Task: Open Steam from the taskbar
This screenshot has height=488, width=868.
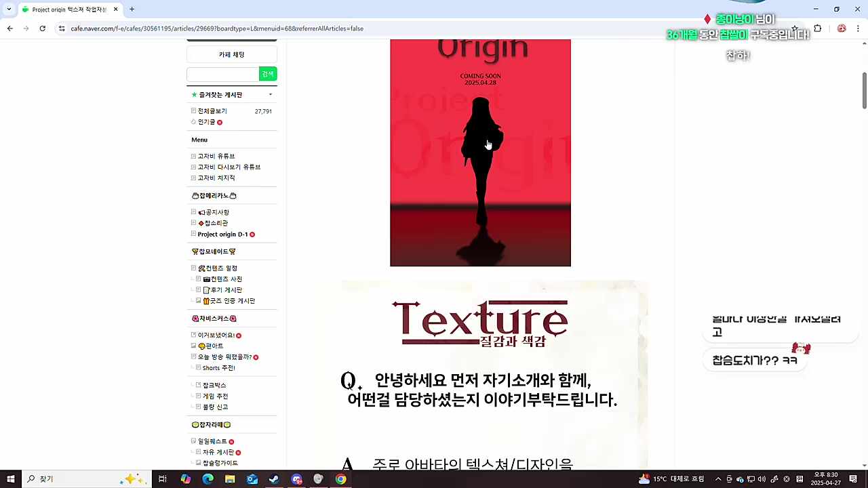Action: [x=274, y=479]
